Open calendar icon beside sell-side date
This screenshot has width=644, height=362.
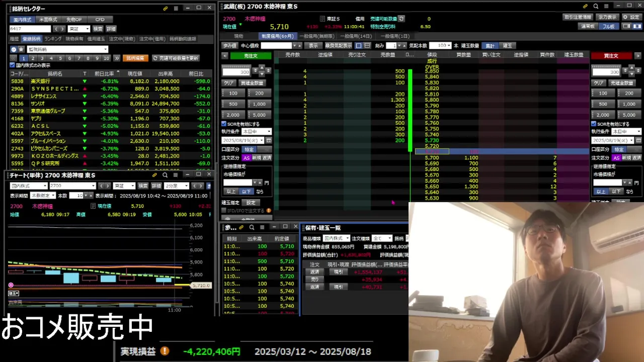pos(268,140)
